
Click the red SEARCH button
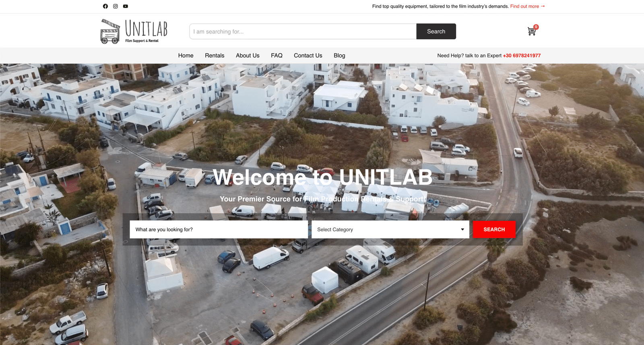tap(494, 229)
